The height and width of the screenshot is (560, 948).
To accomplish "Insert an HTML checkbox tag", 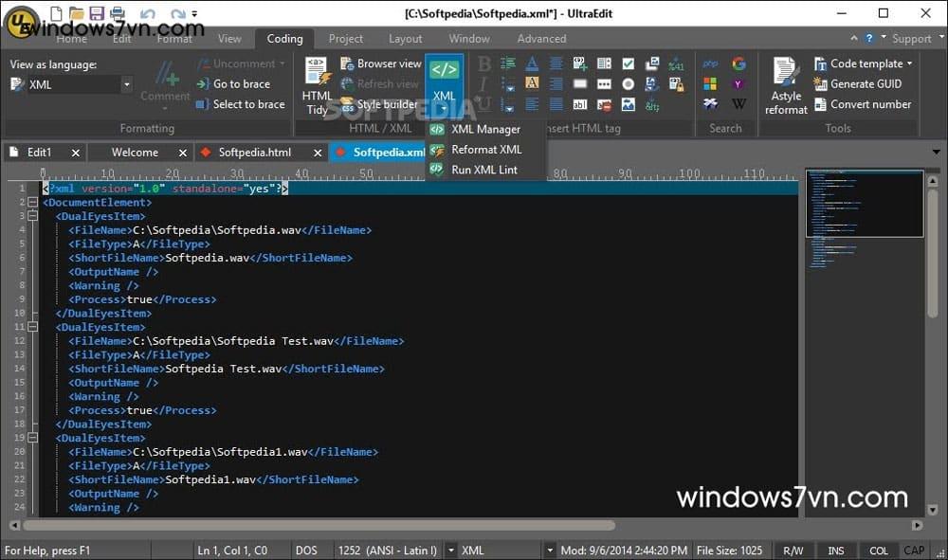I will click(629, 63).
